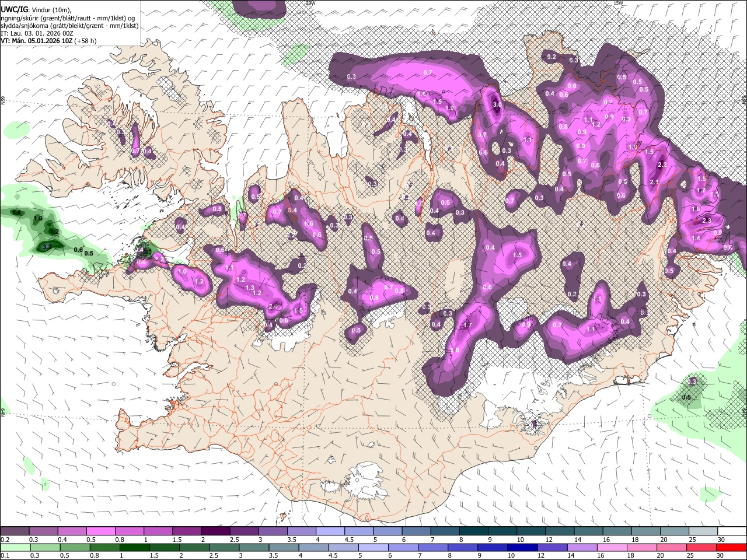Click the 'rigning/skúrir' description line

(x=67, y=18)
